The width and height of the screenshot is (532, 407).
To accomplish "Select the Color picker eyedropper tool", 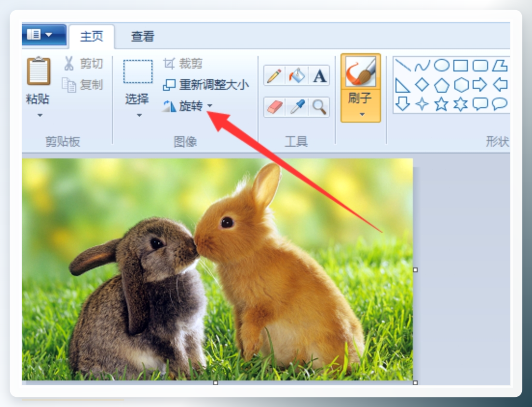I will click(297, 107).
